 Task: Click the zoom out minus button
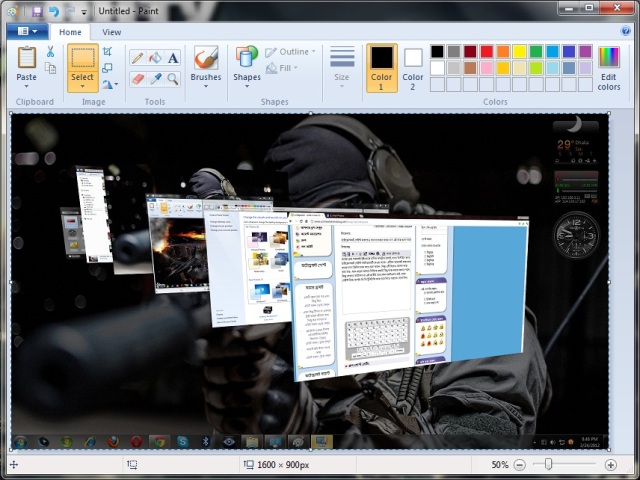coord(520,464)
